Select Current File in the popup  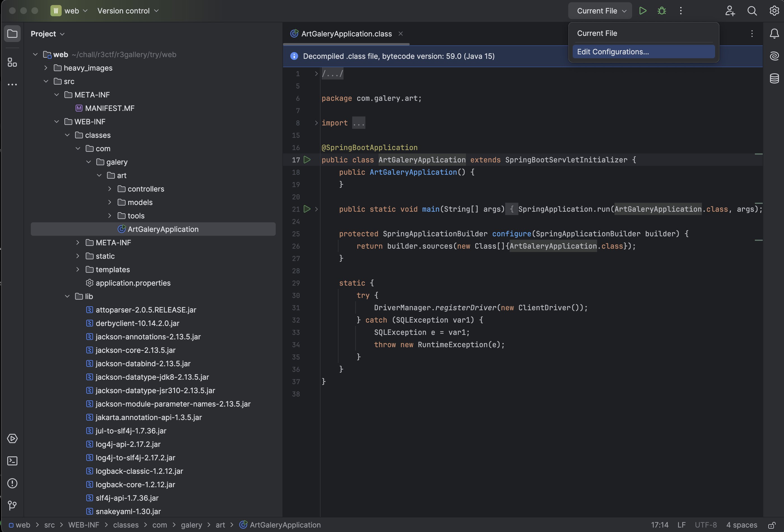644,33
